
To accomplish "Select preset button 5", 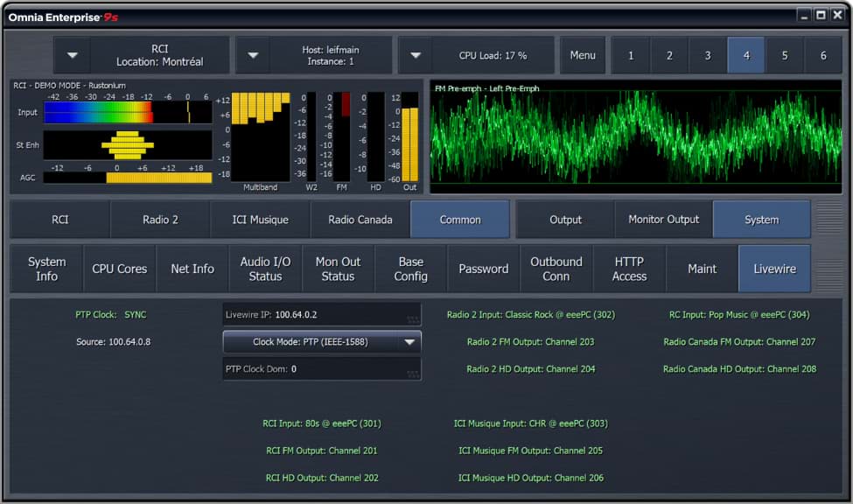I will [x=785, y=55].
